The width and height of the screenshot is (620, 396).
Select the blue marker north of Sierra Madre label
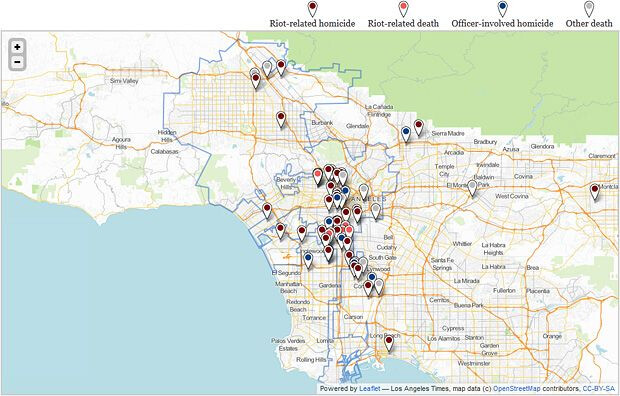pyautogui.click(x=406, y=134)
